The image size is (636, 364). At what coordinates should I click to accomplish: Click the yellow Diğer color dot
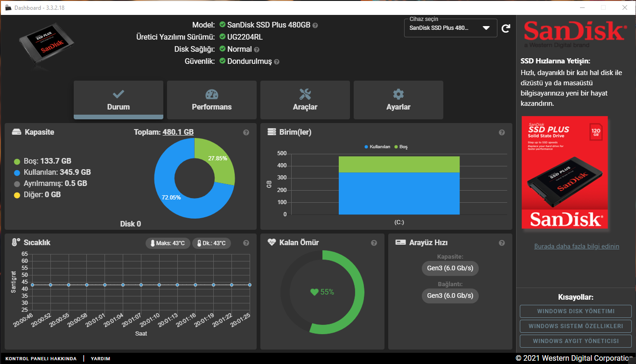coord(17,195)
